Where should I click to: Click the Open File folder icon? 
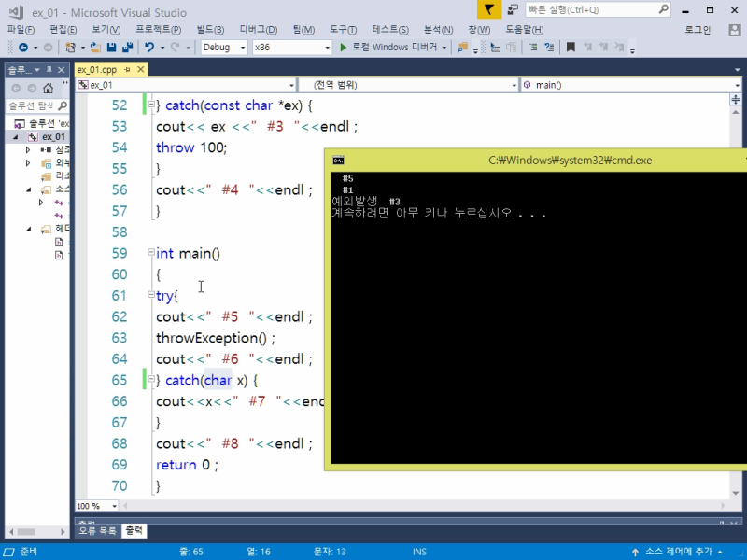coord(95,48)
